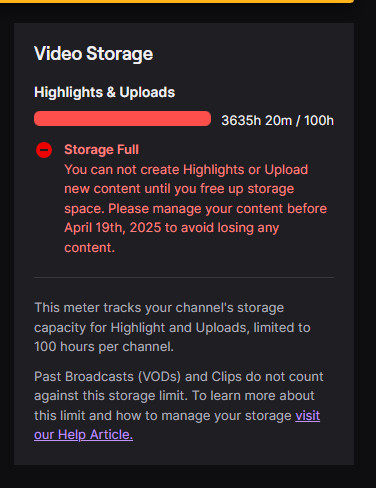
Task: Click the 'our Help Article.' link text
Action: pyautogui.click(x=83, y=435)
